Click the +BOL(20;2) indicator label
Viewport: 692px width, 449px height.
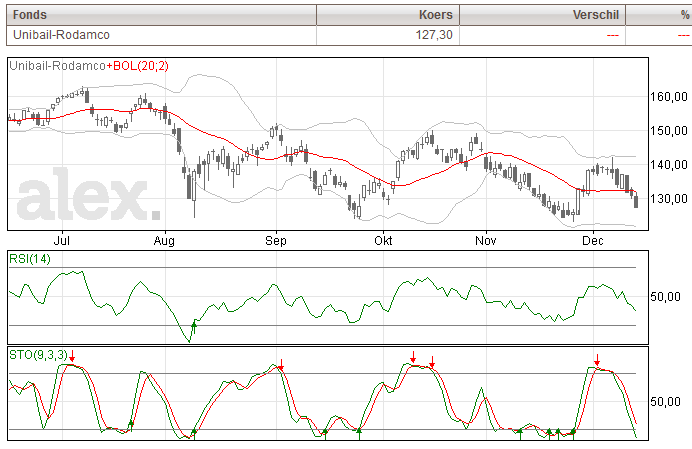(x=137, y=66)
